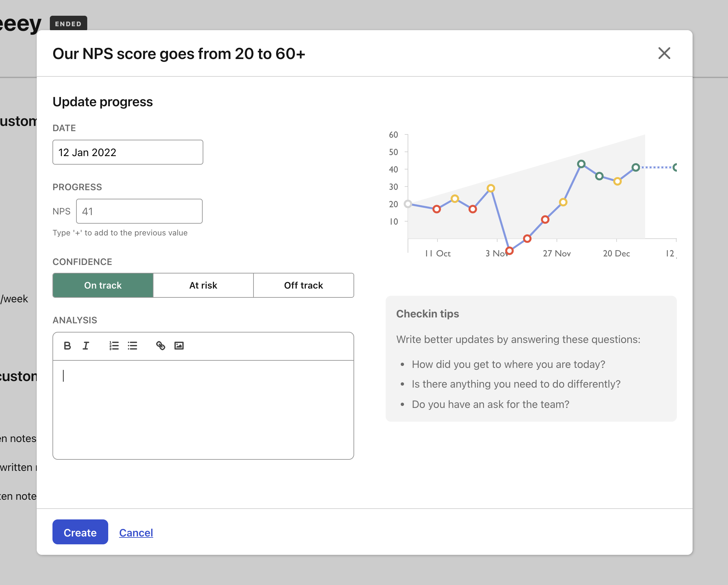Click the Cancel link

click(x=136, y=533)
